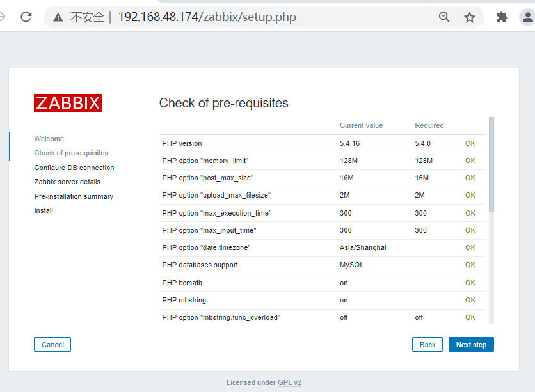Click the 5.4.0 required value
Image resolution: width=535 pixels, height=392 pixels.
[423, 143]
